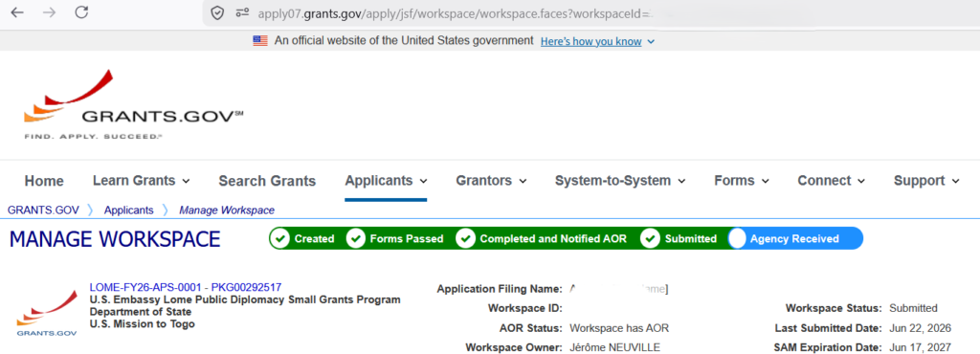Image resolution: width=980 pixels, height=354 pixels.
Task: Expand the Connect dropdown chevron
Action: click(861, 181)
